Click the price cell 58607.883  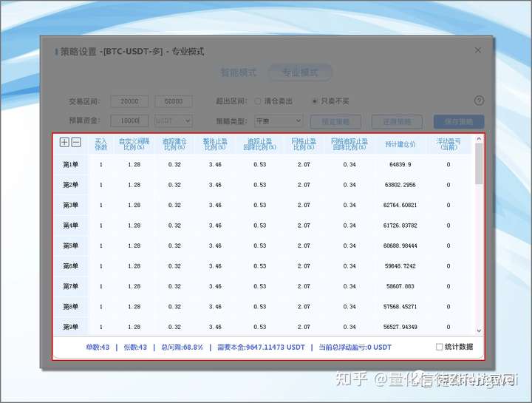click(400, 286)
